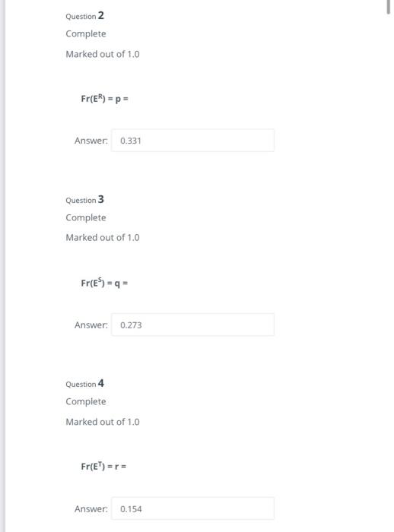Click the Complete status under Question 2
The width and height of the screenshot is (394, 532).
point(86,34)
